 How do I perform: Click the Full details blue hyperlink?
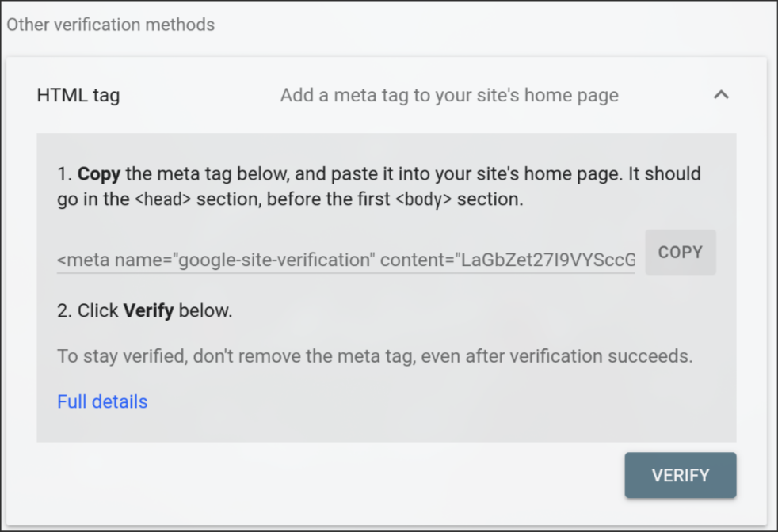pos(102,401)
